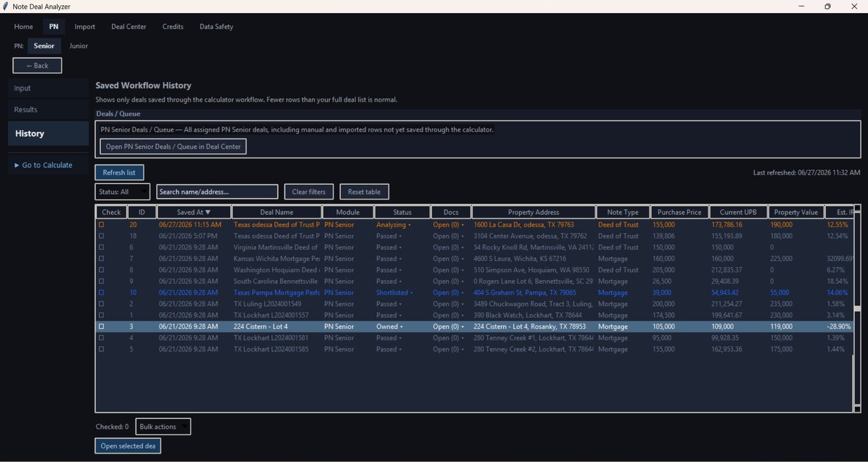The width and height of the screenshot is (868, 462).
Task: Select the History sidebar section
Action: (x=48, y=133)
